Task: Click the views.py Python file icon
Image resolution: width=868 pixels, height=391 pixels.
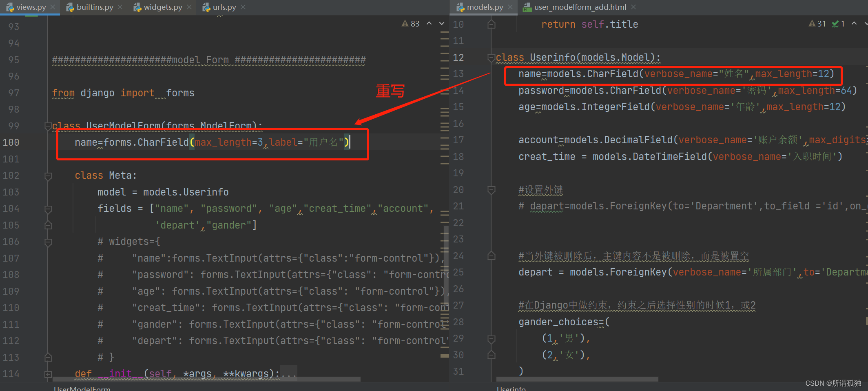Action: (x=10, y=7)
